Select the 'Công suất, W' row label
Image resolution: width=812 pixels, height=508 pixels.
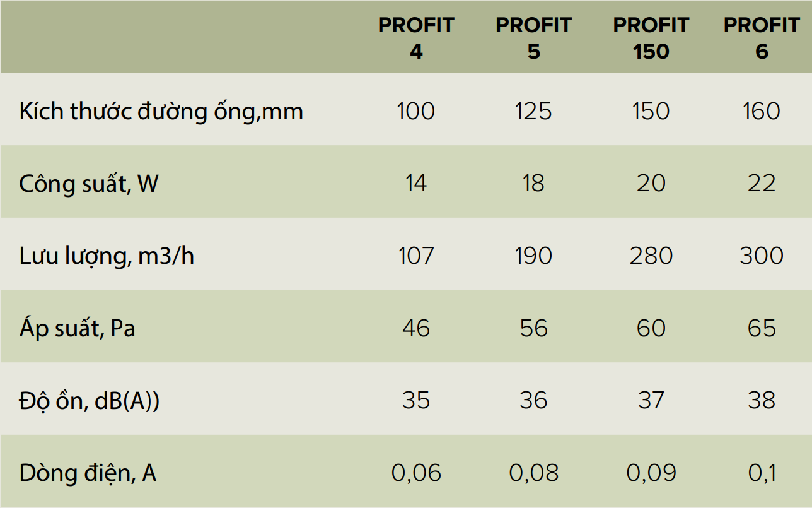[x=89, y=184]
